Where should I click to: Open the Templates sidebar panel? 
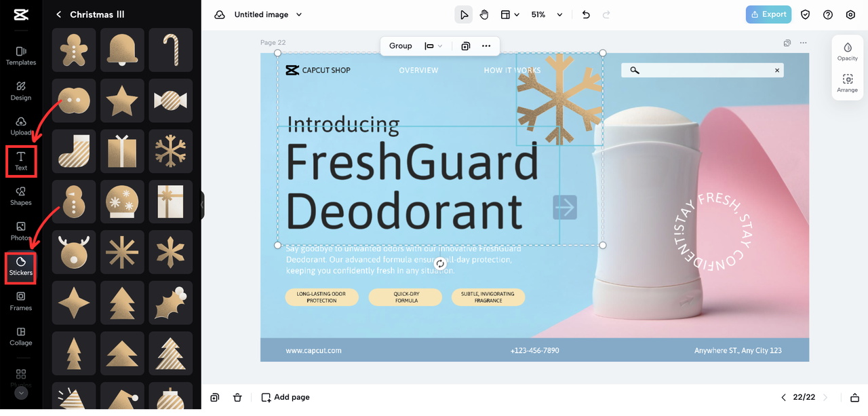click(x=21, y=56)
